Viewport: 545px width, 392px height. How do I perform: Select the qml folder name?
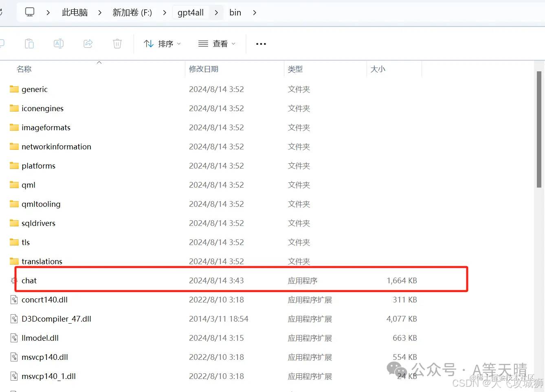tap(29, 185)
